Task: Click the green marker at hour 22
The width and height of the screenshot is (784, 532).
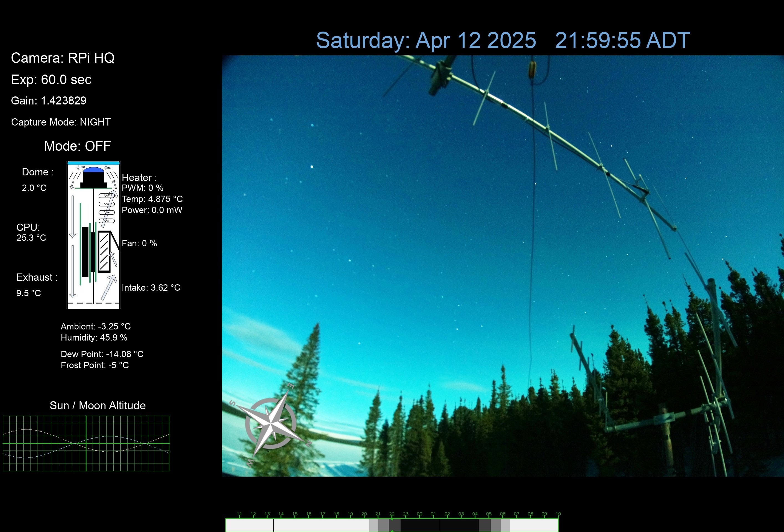Action: (392, 520)
